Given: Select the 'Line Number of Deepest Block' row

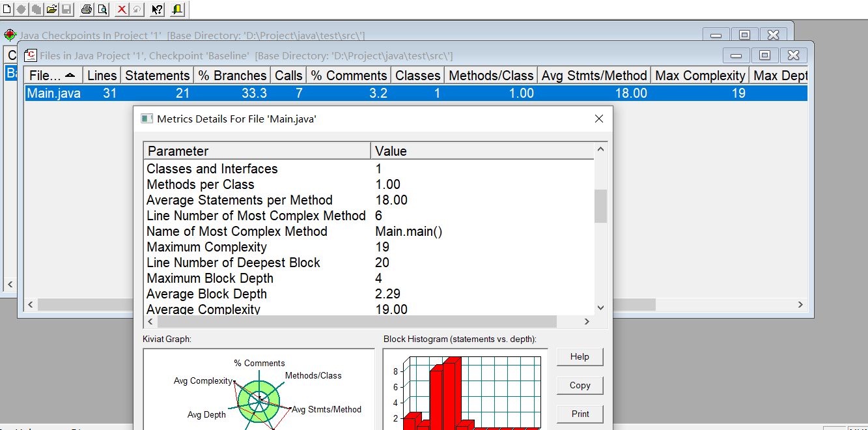Looking at the screenshot, I should click(369, 263).
